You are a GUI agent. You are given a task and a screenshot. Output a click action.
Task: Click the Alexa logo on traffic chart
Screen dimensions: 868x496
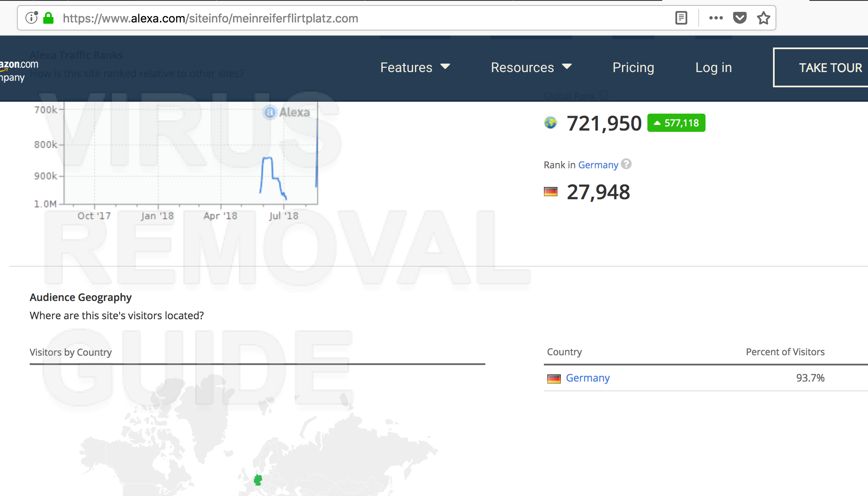point(287,112)
